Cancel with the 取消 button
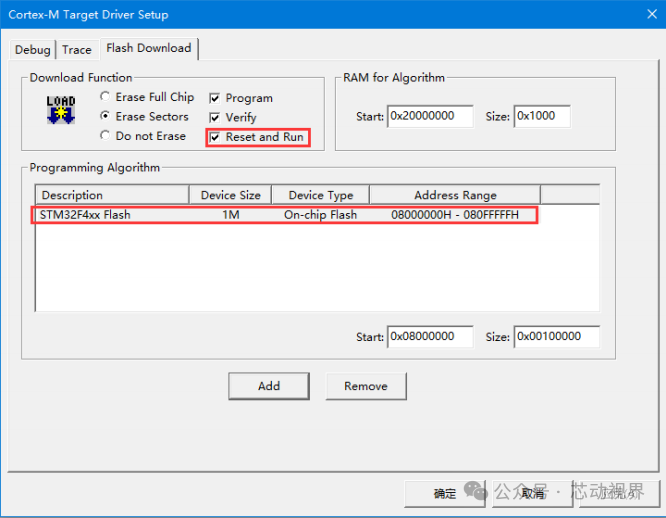Viewport: 666px width, 518px height. pos(533,493)
